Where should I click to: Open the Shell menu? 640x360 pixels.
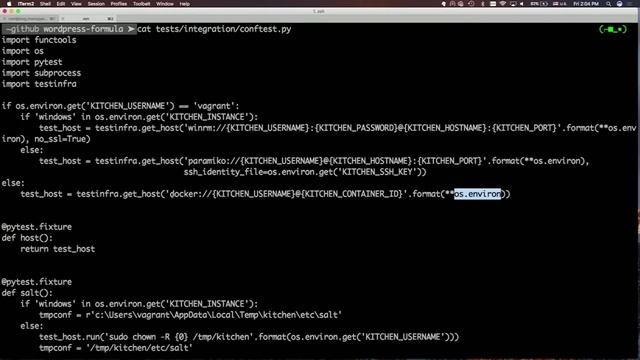[x=45, y=4]
